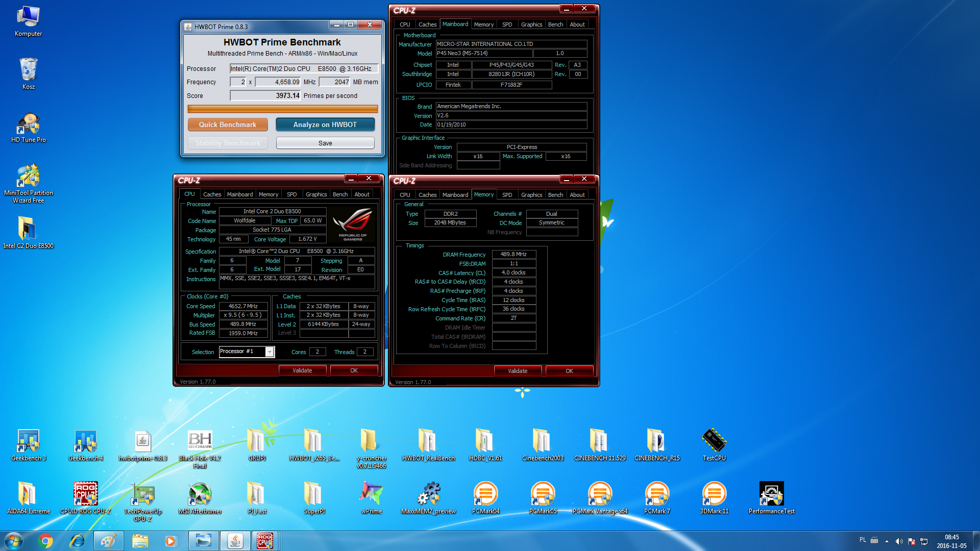This screenshot has height=551, width=980.
Task: Click the Java HWBOT Prime taskbar button
Action: tap(235, 541)
